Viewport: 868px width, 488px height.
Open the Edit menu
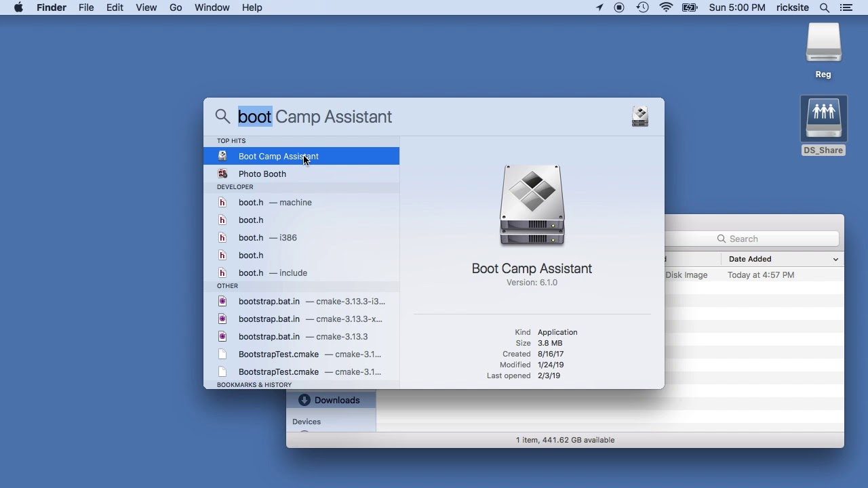tap(115, 7)
